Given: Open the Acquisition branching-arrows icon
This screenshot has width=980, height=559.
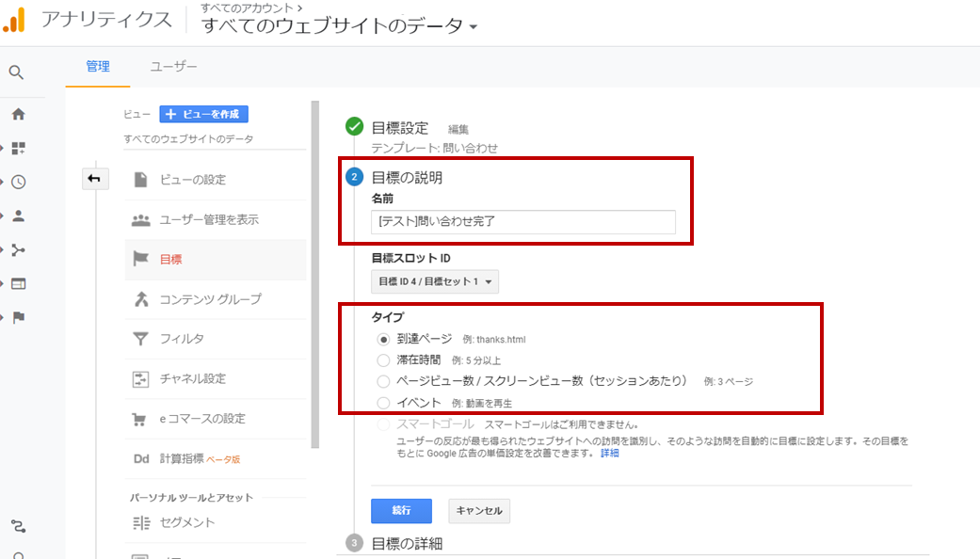Looking at the screenshot, I should pyautogui.click(x=18, y=249).
